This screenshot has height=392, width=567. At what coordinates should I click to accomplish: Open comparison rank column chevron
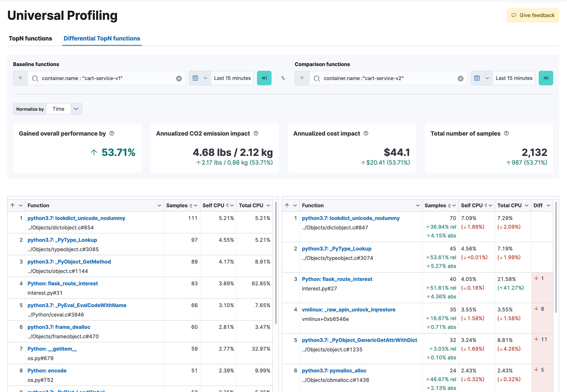point(295,205)
